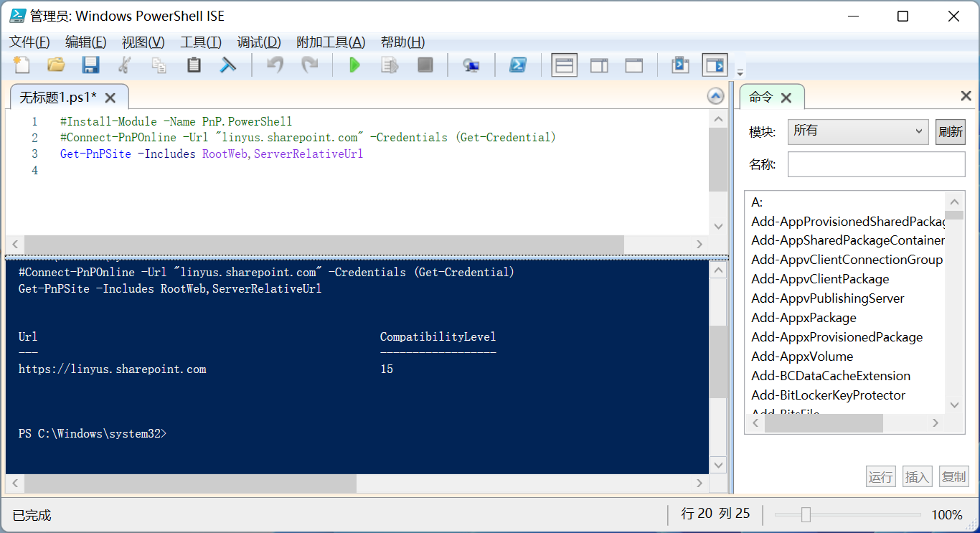Click the Paste clipboard icon
980x533 pixels.
pyautogui.click(x=194, y=65)
